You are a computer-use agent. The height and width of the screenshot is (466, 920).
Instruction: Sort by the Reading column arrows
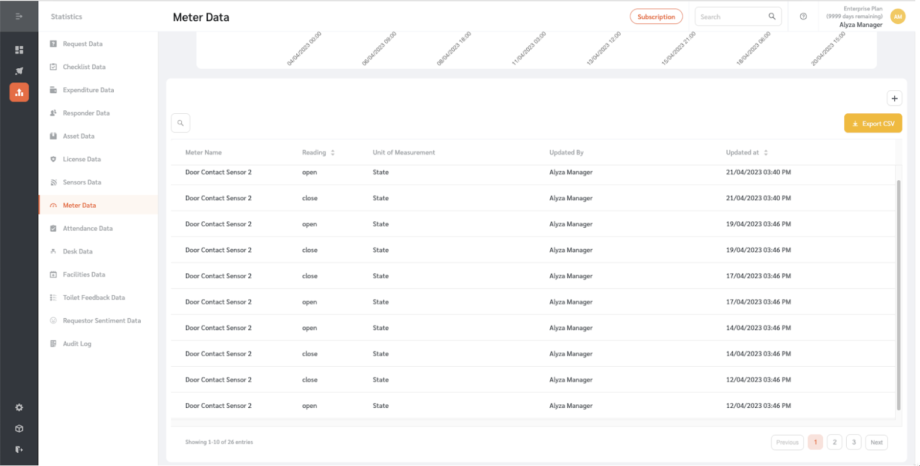click(x=333, y=153)
